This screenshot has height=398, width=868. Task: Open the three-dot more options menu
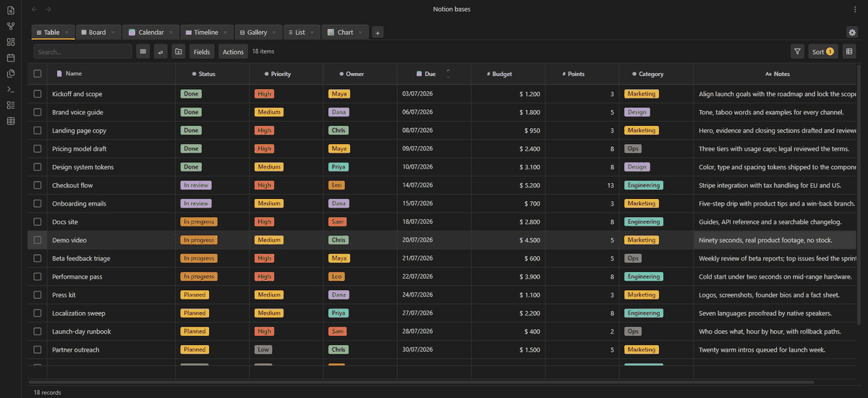(x=855, y=9)
